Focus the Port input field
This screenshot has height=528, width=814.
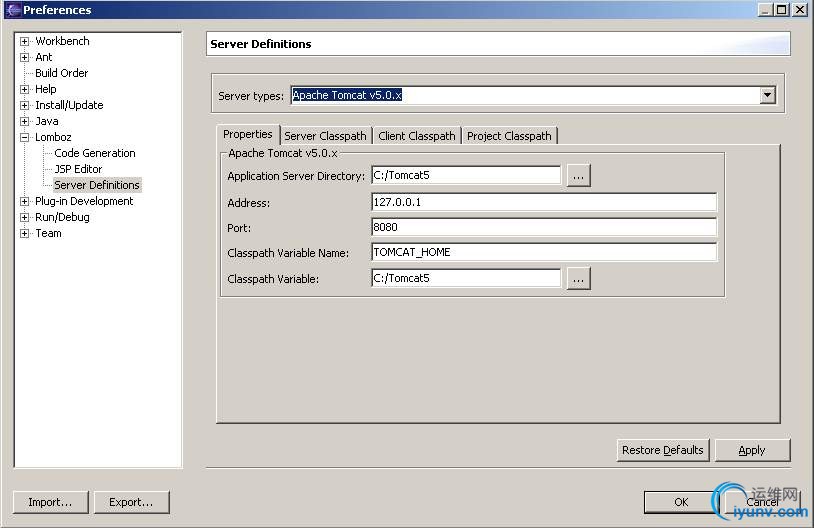[544, 227]
